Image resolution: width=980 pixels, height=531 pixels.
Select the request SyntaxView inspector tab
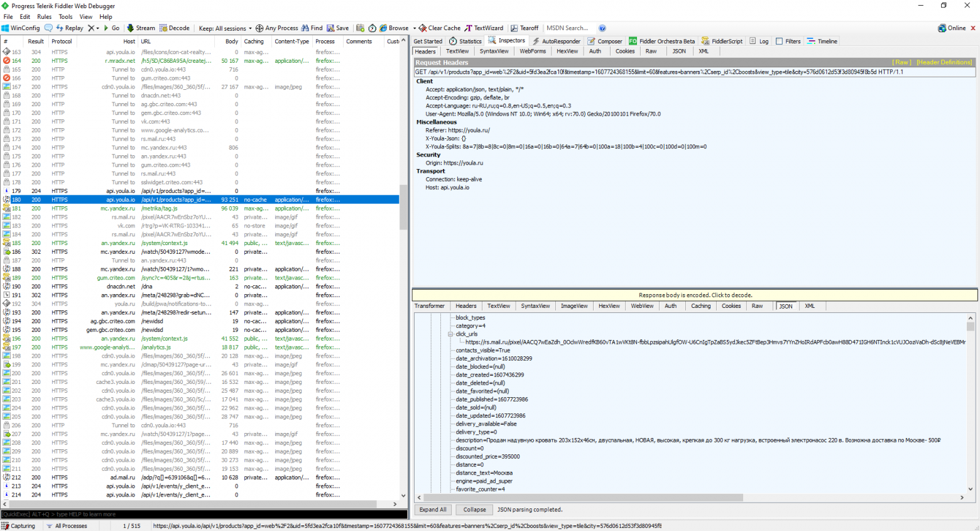click(x=494, y=52)
